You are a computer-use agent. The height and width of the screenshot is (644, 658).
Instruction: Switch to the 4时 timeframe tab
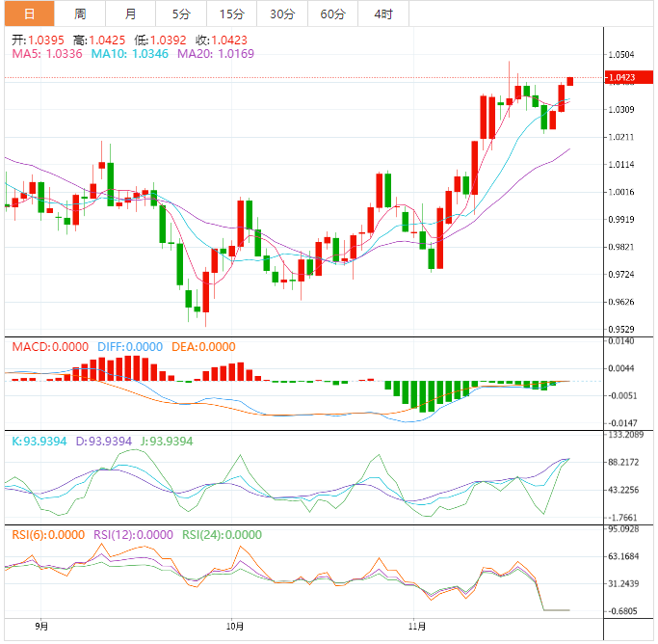coord(382,13)
